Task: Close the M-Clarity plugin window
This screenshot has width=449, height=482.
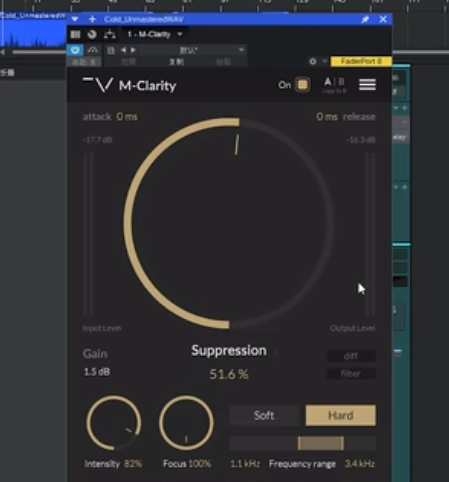Action: click(x=383, y=19)
